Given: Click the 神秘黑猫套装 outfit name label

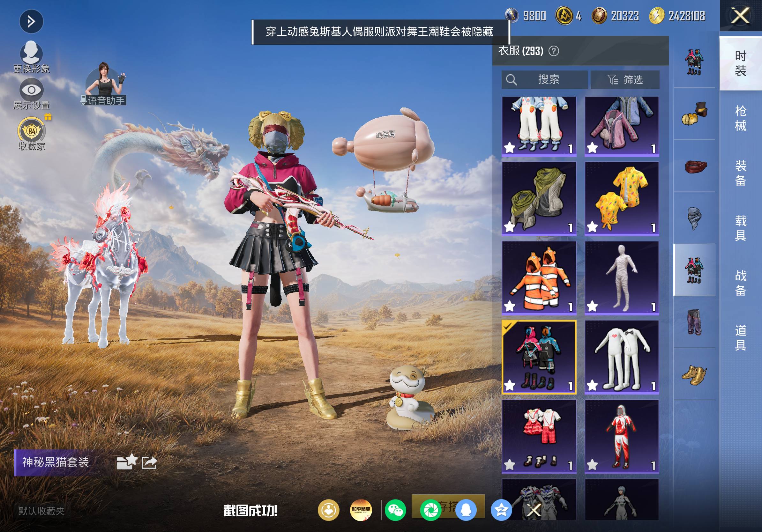Looking at the screenshot, I should (x=56, y=462).
